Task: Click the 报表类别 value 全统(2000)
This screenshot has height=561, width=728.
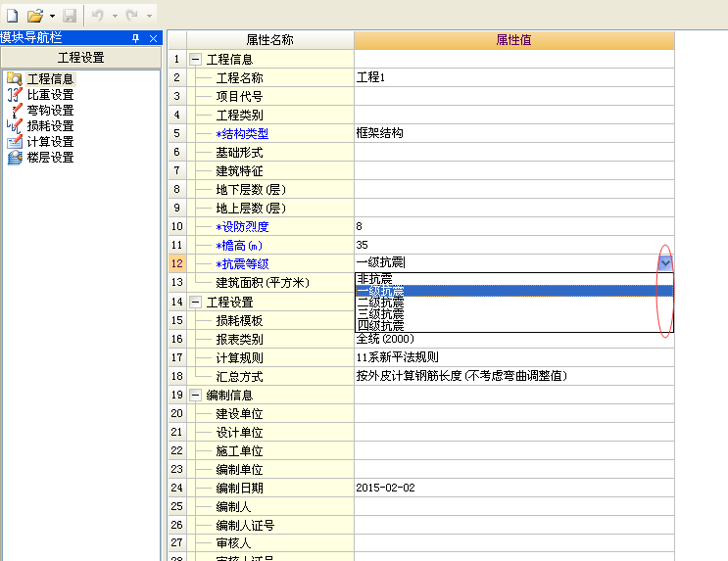Action: [x=514, y=339]
